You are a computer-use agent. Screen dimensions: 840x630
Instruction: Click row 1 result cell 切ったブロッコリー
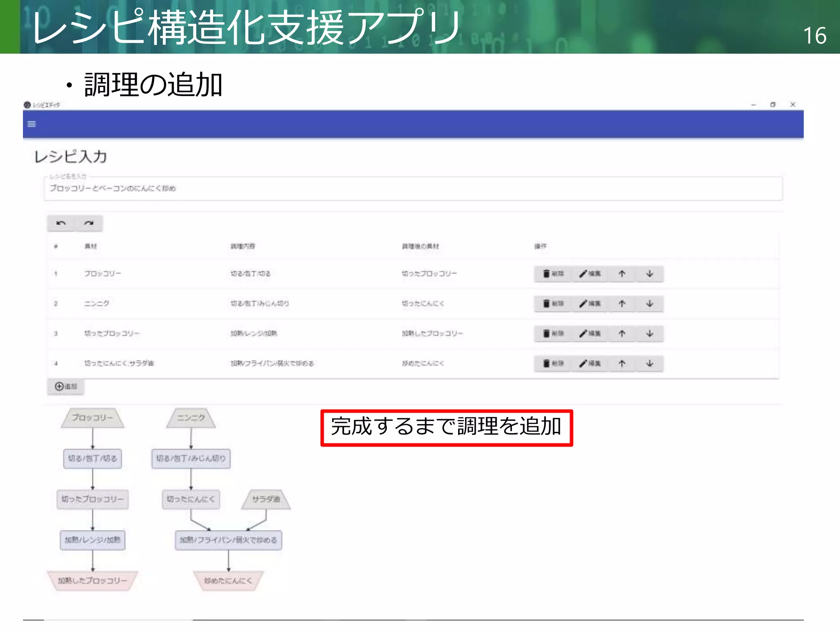tap(429, 274)
